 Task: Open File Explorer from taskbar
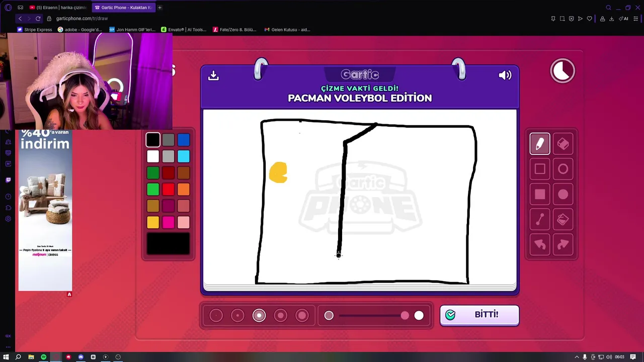[31, 357]
